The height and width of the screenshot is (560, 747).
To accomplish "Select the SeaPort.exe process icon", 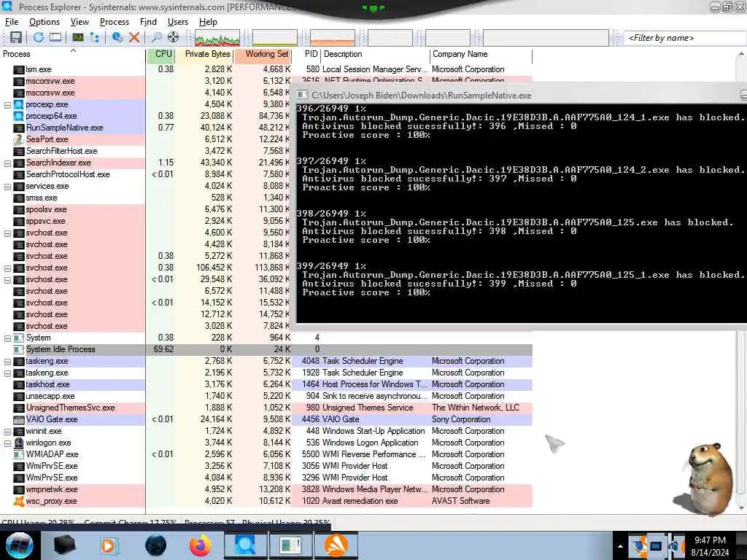I will (x=19, y=139).
